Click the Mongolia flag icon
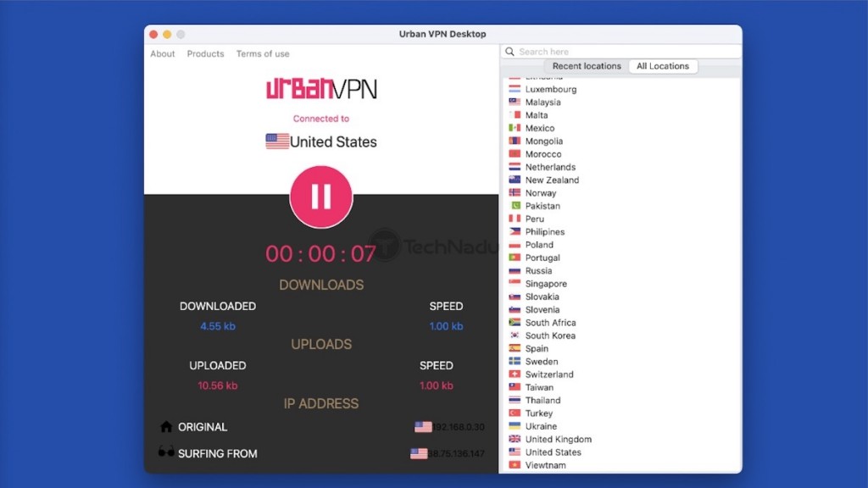Image resolution: width=868 pixels, height=488 pixels. tap(515, 141)
